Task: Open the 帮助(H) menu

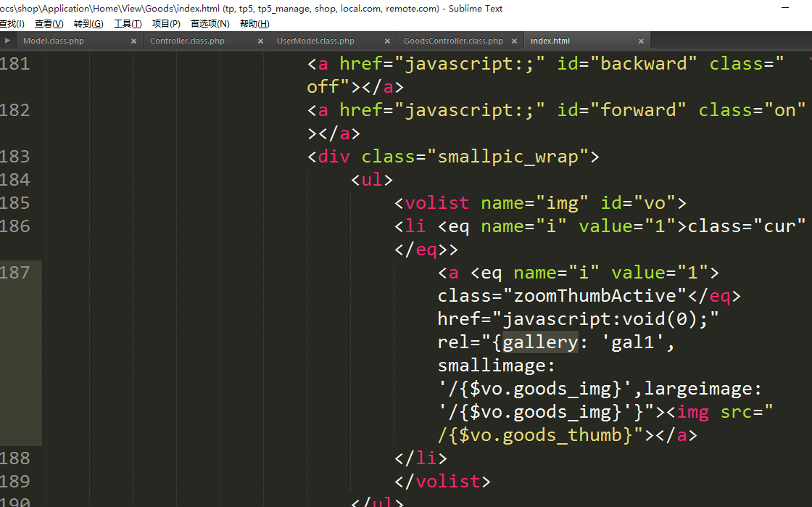Action: coord(254,24)
